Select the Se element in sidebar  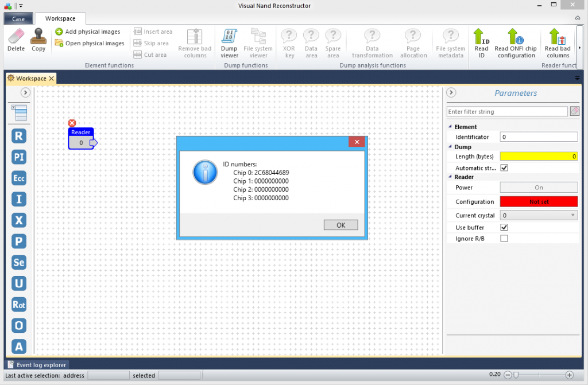(19, 262)
